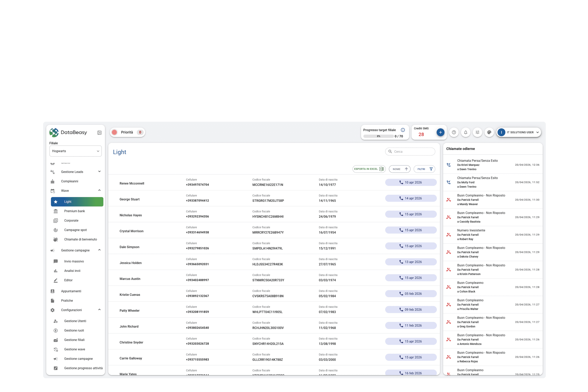Open the theme palette icon
The height and width of the screenshot is (392, 588).
489,132
